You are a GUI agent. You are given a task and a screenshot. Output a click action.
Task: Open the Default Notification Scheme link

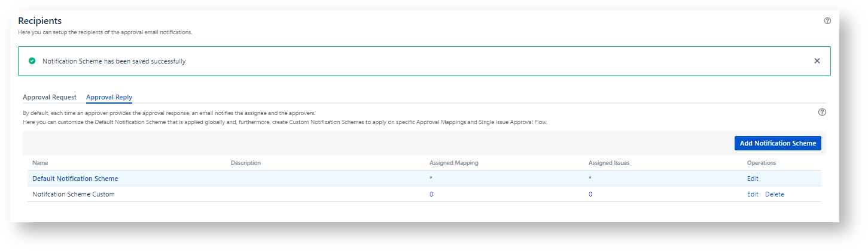point(75,179)
